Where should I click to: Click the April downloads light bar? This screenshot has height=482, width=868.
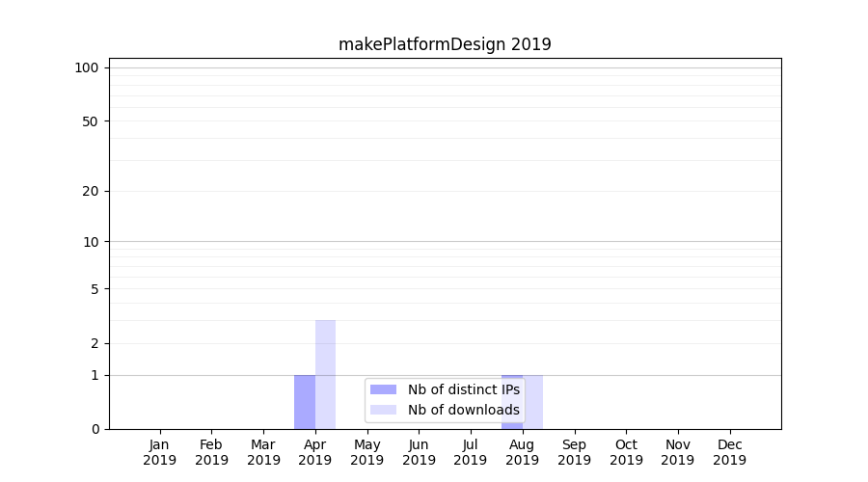point(325,374)
